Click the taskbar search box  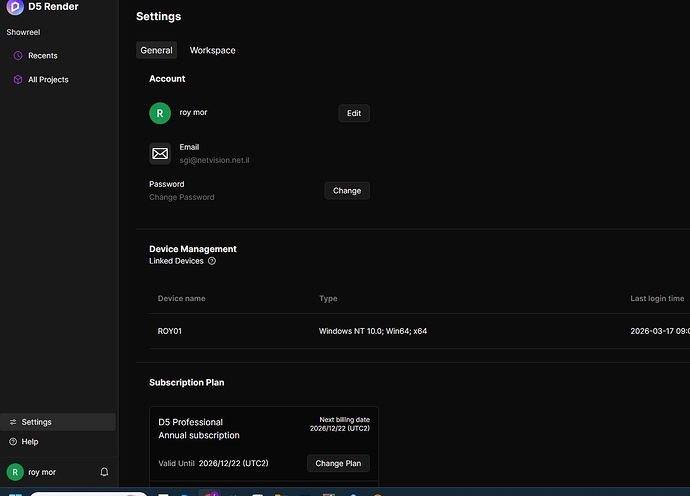click(x=88, y=494)
